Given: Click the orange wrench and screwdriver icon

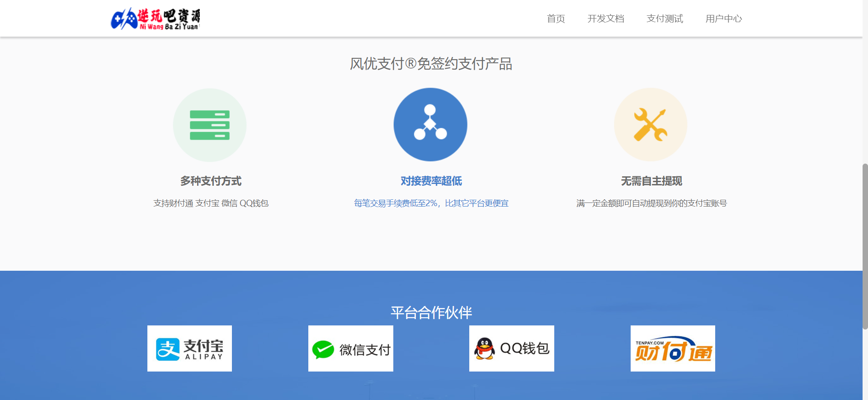Looking at the screenshot, I should click(x=651, y=125).
